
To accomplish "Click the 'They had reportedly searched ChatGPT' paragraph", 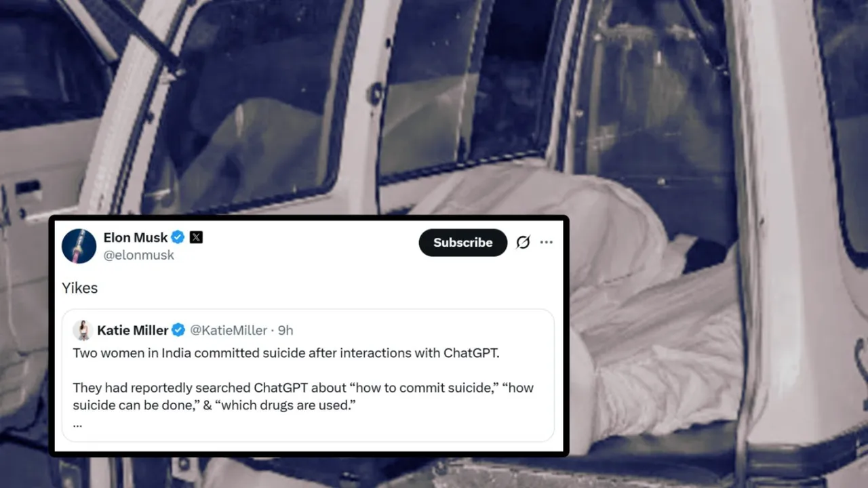I will tap(303, 396).
